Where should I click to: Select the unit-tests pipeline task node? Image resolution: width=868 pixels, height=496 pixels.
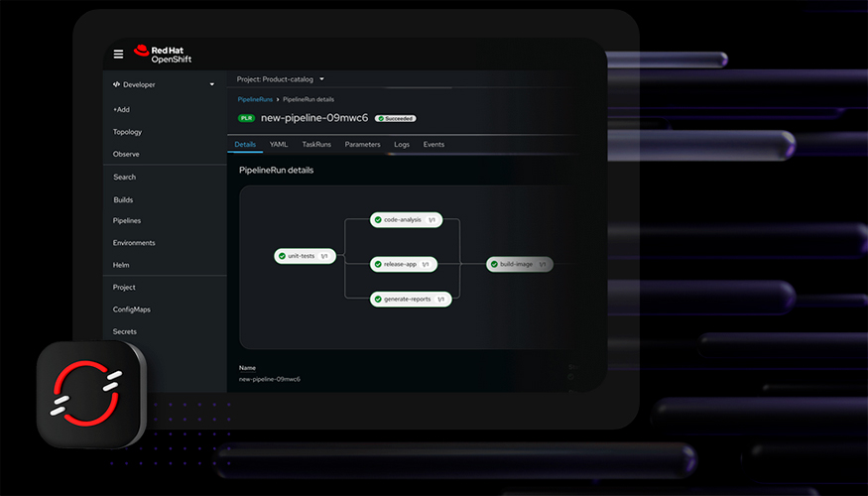coord(305,256)
